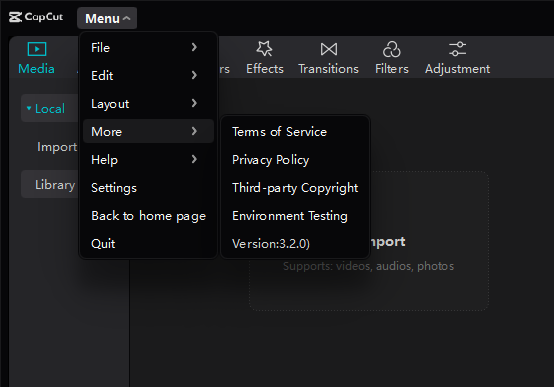Click the 'Supports: videos, audios, photos' text

(x=369, y=266)
